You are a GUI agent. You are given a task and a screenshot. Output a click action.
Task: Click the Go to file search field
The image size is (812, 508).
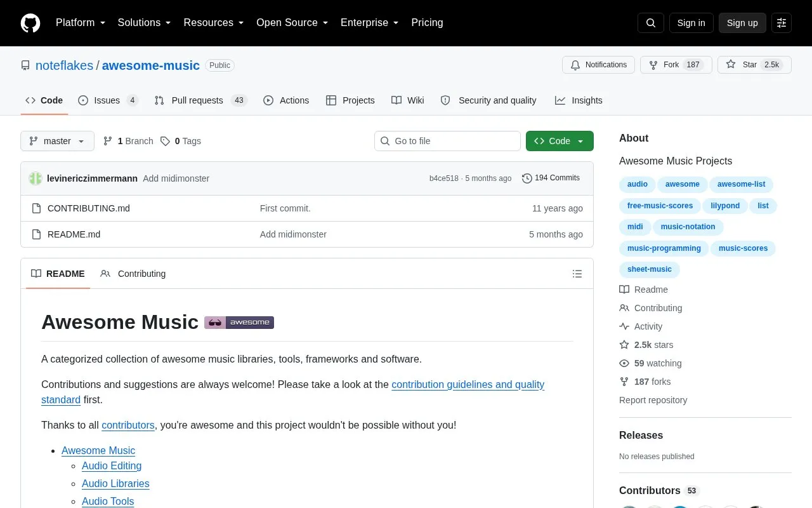click(447, 141)
